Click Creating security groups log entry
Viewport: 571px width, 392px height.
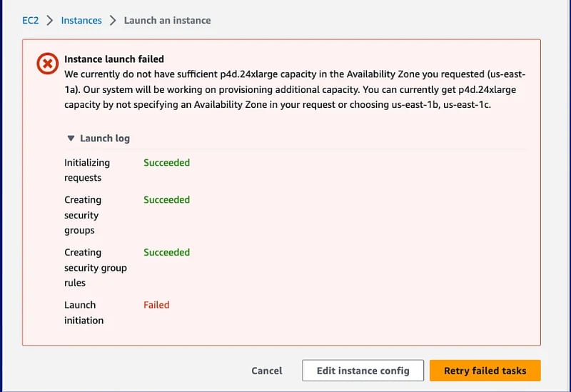click(83, 215)
